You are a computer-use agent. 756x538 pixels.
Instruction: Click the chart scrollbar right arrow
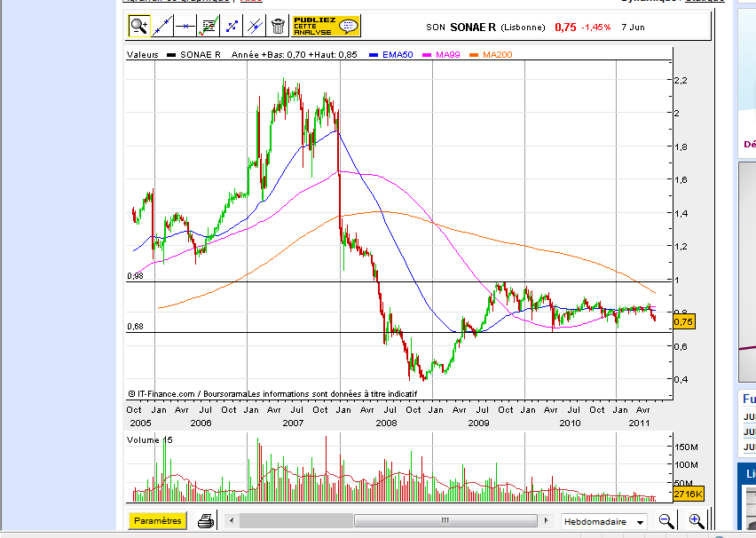click(x=546, y=520)
